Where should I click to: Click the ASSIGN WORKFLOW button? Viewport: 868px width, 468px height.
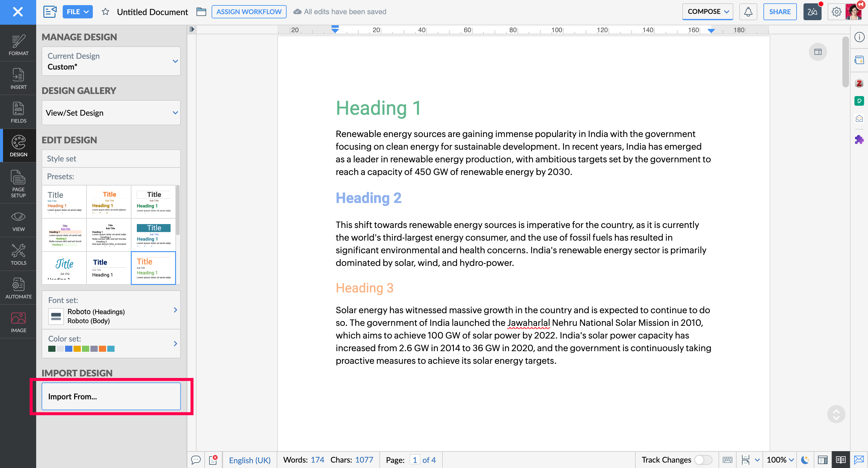tap(249, 12)
